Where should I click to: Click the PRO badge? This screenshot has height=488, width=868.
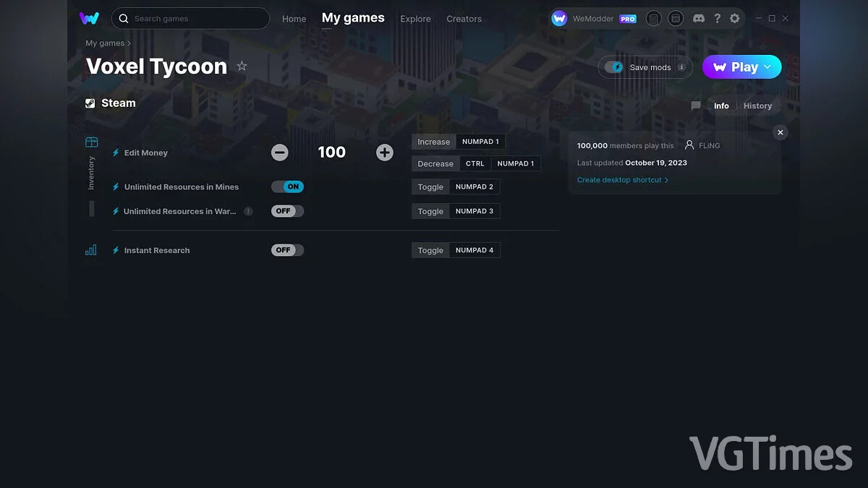[x=628, y=19]
